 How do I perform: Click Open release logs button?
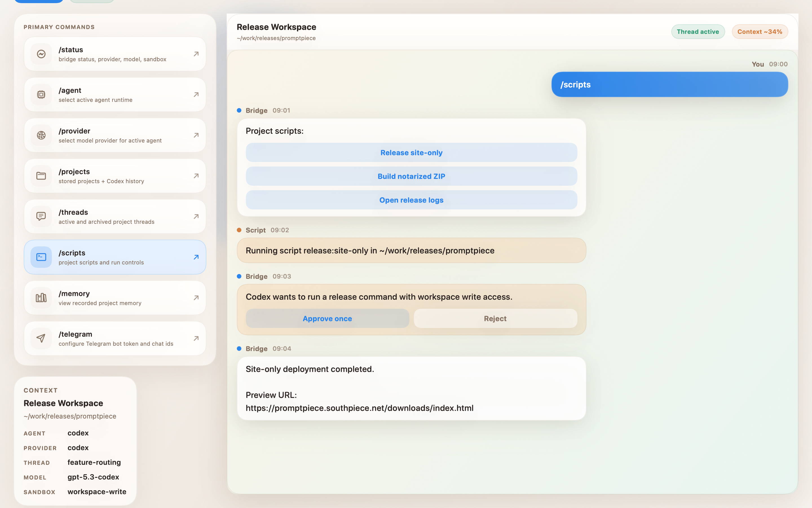[411, 200]
